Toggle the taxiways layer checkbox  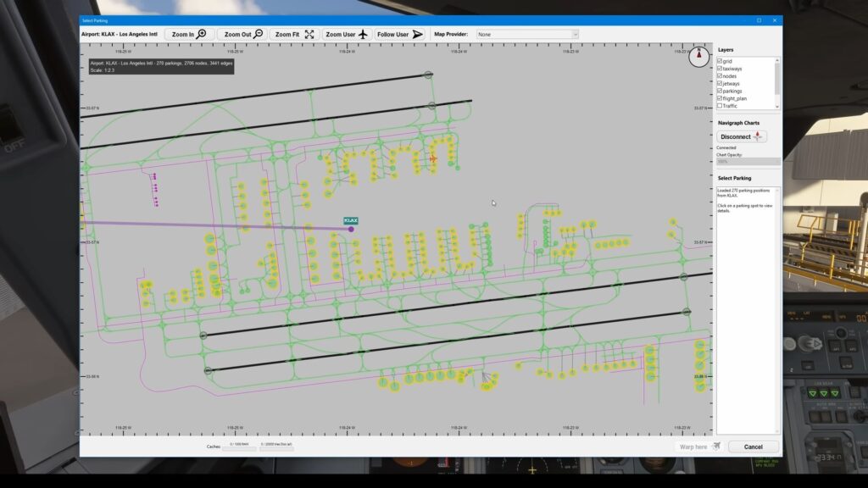tap(720, 69)
